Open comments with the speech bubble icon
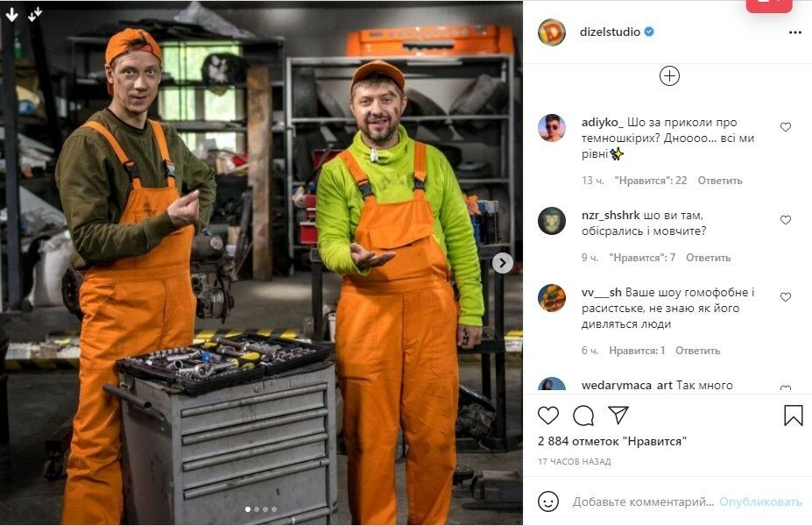Image resolution: width=812 pixels, height=526 pixels. click(583, 416)
